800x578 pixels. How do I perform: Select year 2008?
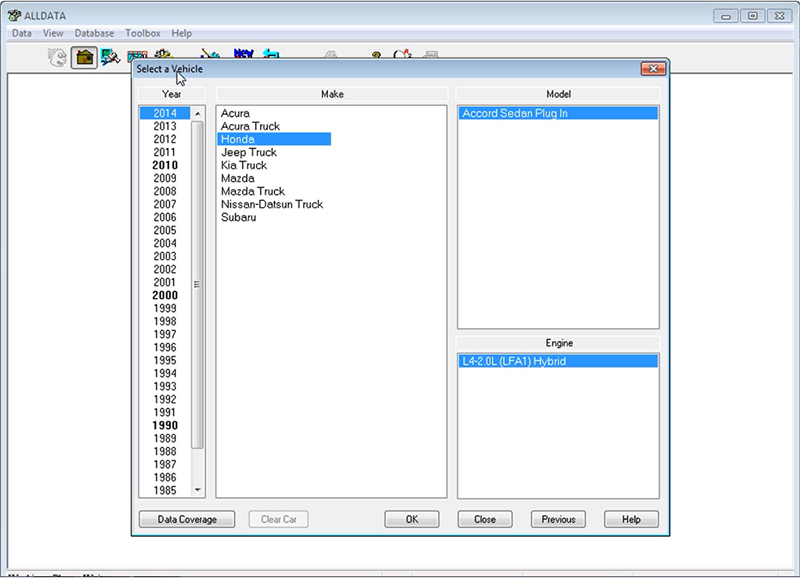[165, 191]
